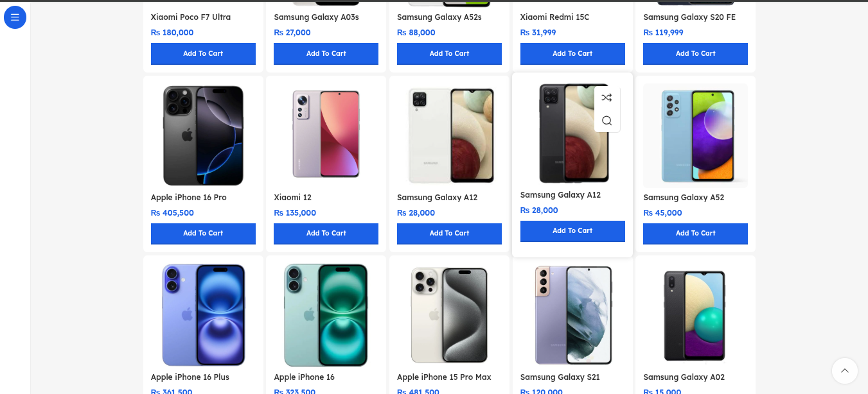The height and width of the screenshot is (394, 868).
Task: Click the Samsung Galaxy S21 product name
Action: pos(560,377)
